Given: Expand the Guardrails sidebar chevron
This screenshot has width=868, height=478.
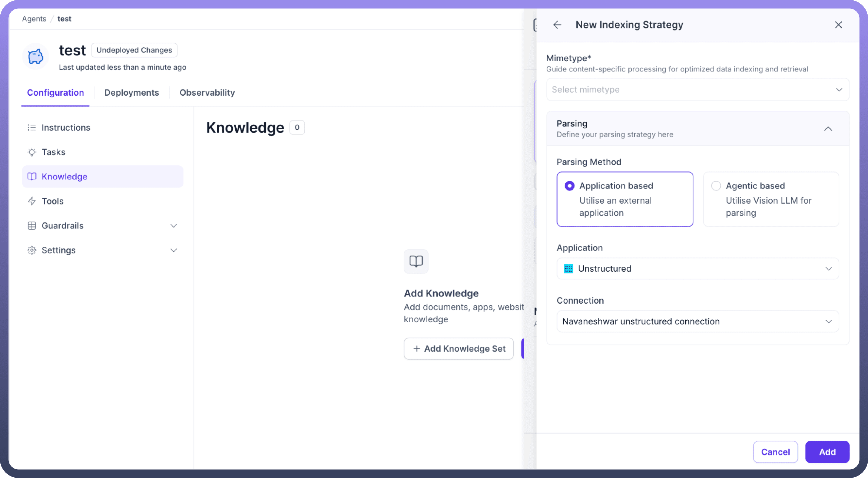Looking at the screenshot, I should (x=173, y=226).
